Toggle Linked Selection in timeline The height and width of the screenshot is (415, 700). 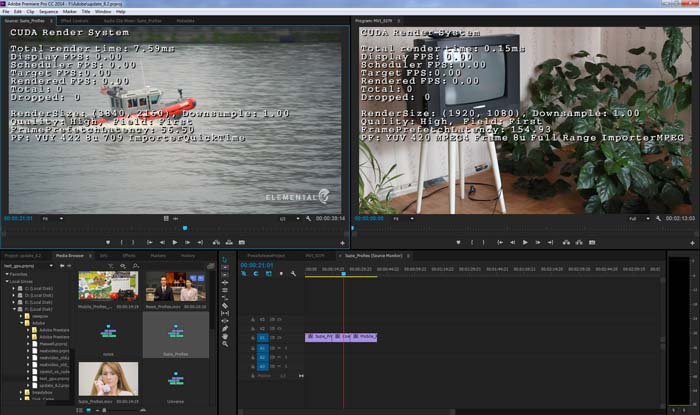point(269,274)
